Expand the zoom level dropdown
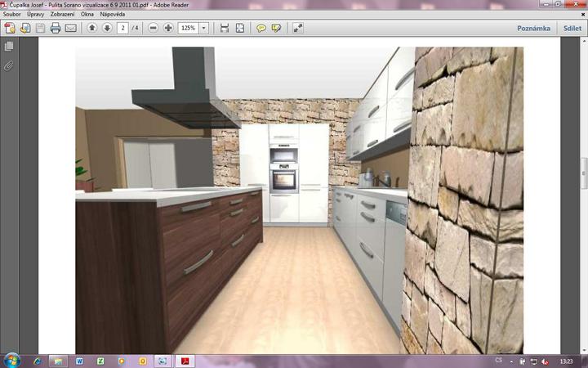This screenshot has width=588, height=368. coord(204,28)
